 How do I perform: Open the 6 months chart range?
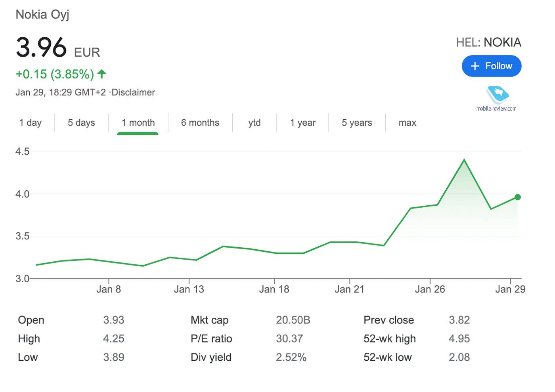point(200,123)
